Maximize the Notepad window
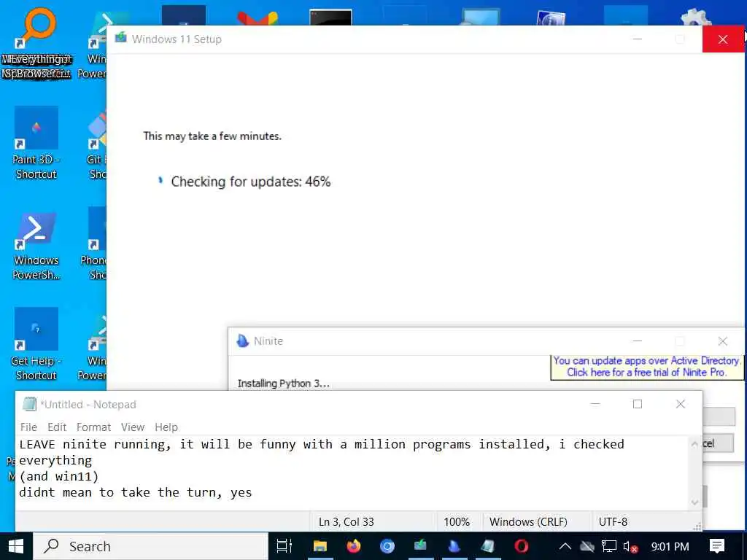 tap(638, 404)
